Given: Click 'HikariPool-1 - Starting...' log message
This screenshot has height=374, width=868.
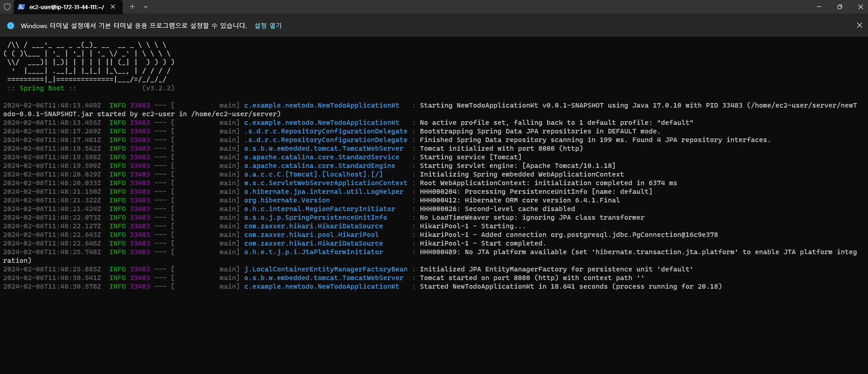Looking at the screenshot, I should pos(473,226).
